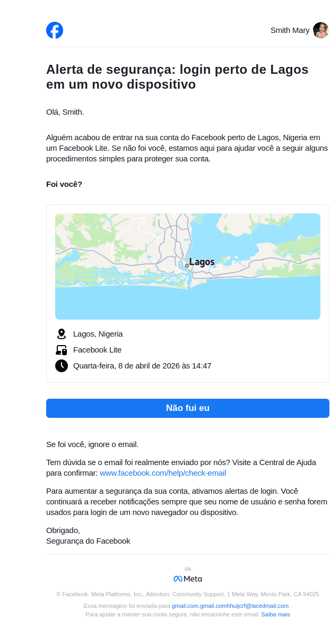Click the login date and time text
The height and width of the screenshot is (644, 331).
click(x=142, y=366)
